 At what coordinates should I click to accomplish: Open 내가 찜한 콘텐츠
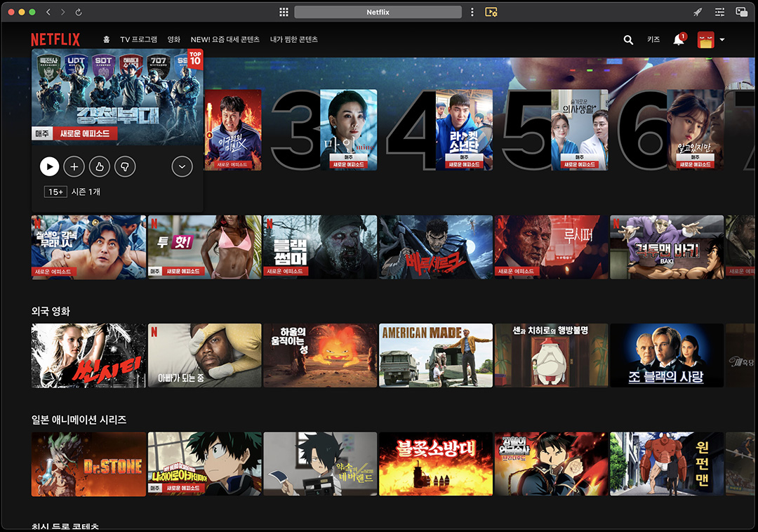294,39
